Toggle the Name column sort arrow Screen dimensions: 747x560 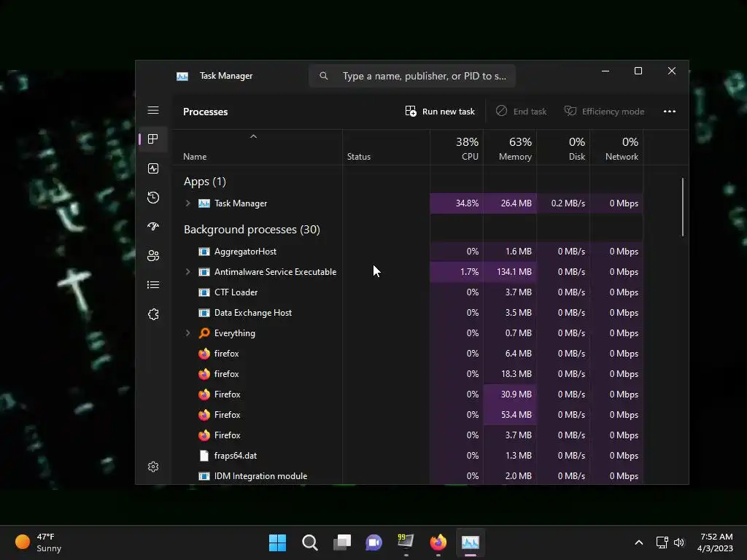[253, 136]
